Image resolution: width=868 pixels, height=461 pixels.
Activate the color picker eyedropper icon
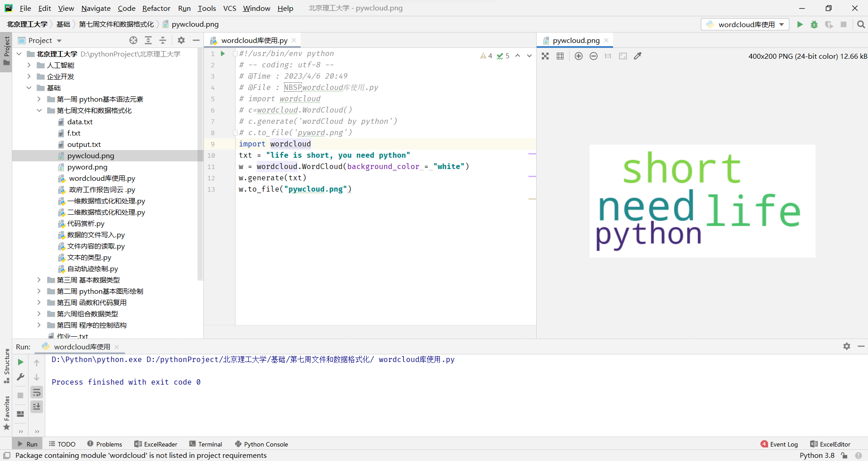[x=638, y=56]
